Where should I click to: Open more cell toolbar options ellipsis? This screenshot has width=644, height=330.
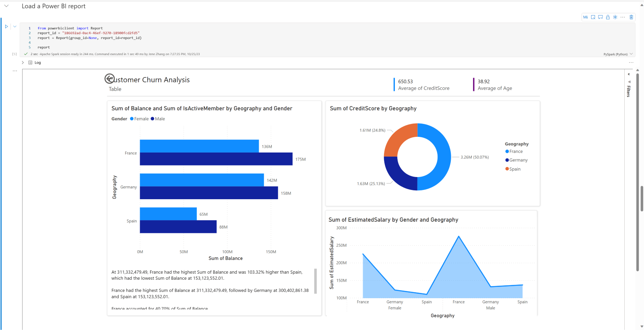tap(623, 17)
